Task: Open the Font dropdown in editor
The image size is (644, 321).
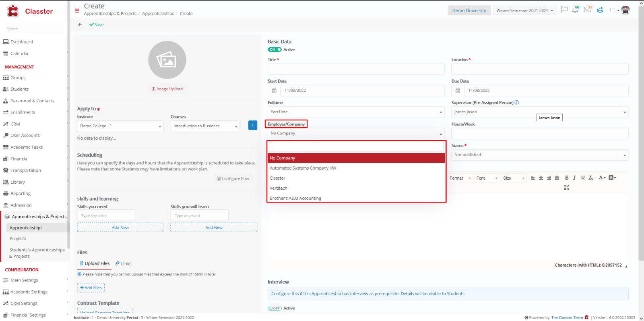Action: [x=487, y=178]
